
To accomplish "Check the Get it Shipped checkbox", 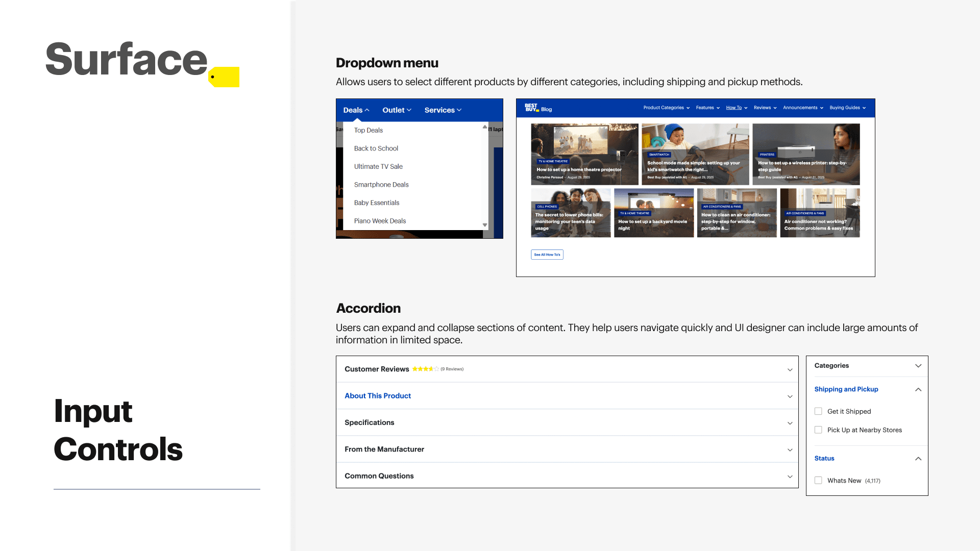I will tap(818, 411).
